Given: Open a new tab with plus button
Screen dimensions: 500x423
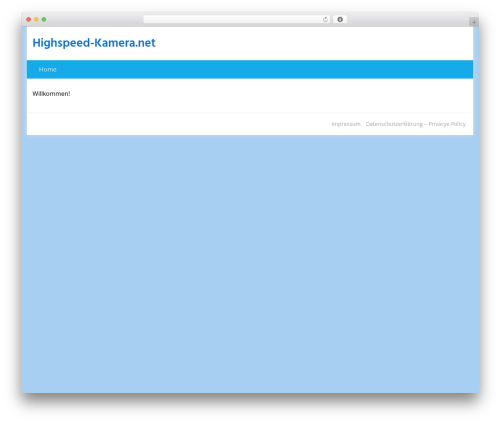Looking at the screenshot, I should pos(474,22).
